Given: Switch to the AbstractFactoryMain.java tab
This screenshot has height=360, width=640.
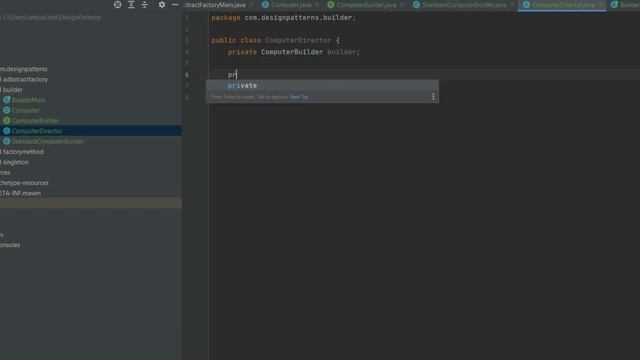Looking at the screenshot, I should [x=215, y=5].
